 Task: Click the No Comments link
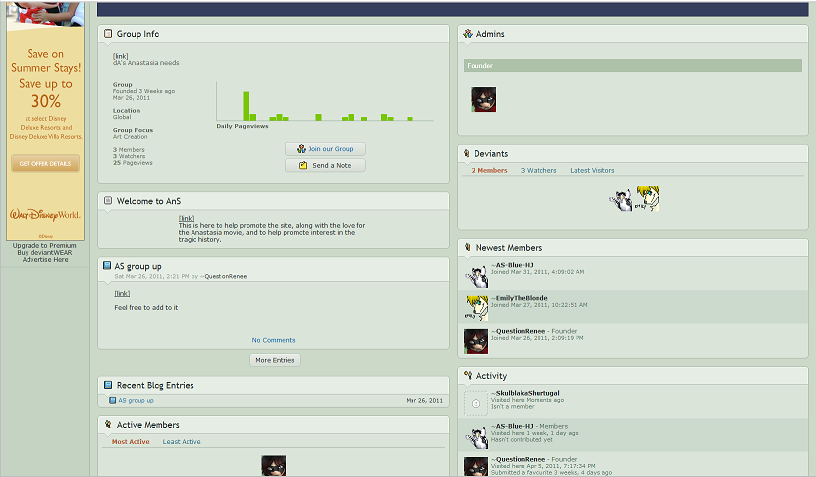pos(273,340)
